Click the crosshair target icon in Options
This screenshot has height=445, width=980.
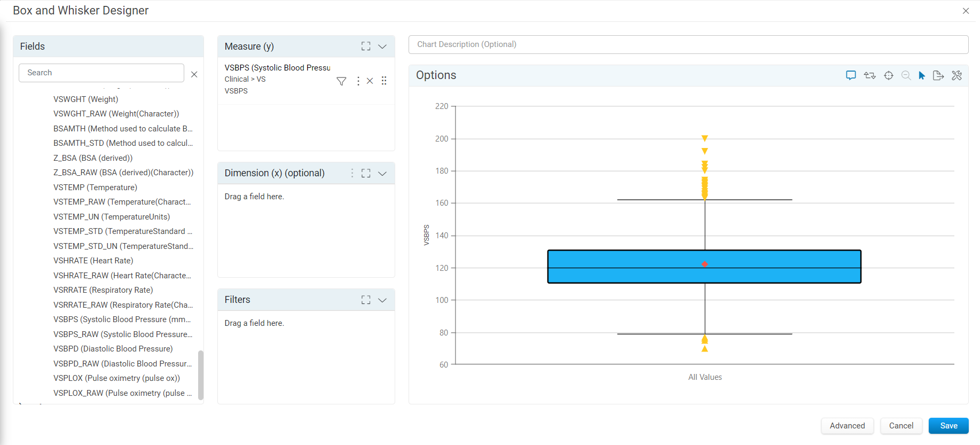pyautogui.click(x=889, y=75)
